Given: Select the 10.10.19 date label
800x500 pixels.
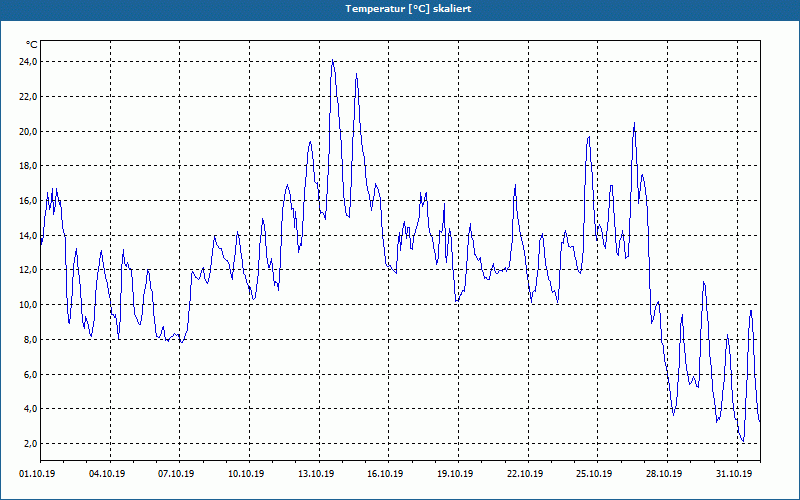Looking at the screenshot, I should [246, 474].
